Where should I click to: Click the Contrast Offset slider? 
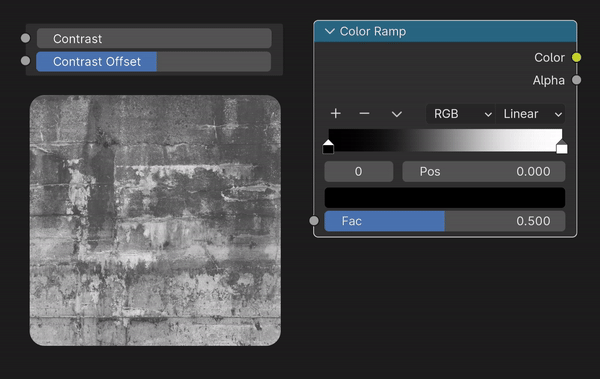point(154,61)
